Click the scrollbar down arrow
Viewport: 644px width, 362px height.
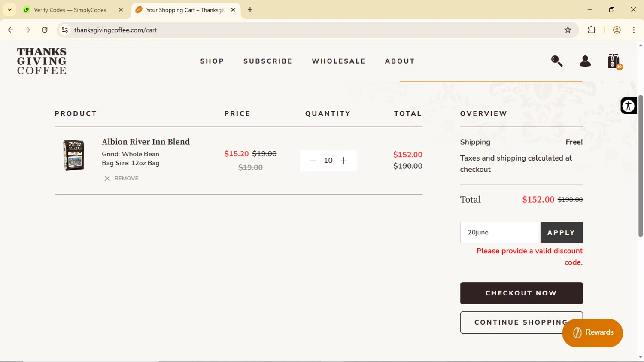point(641,357)
